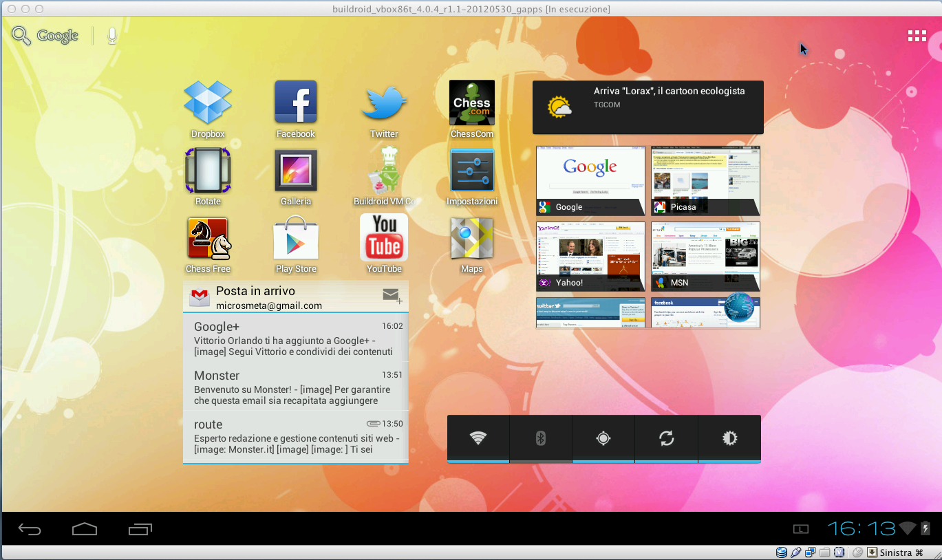Toggle Bluetooth in power control widget
Viewport: 942px width, 560px height.
click(x=541, y=438)
